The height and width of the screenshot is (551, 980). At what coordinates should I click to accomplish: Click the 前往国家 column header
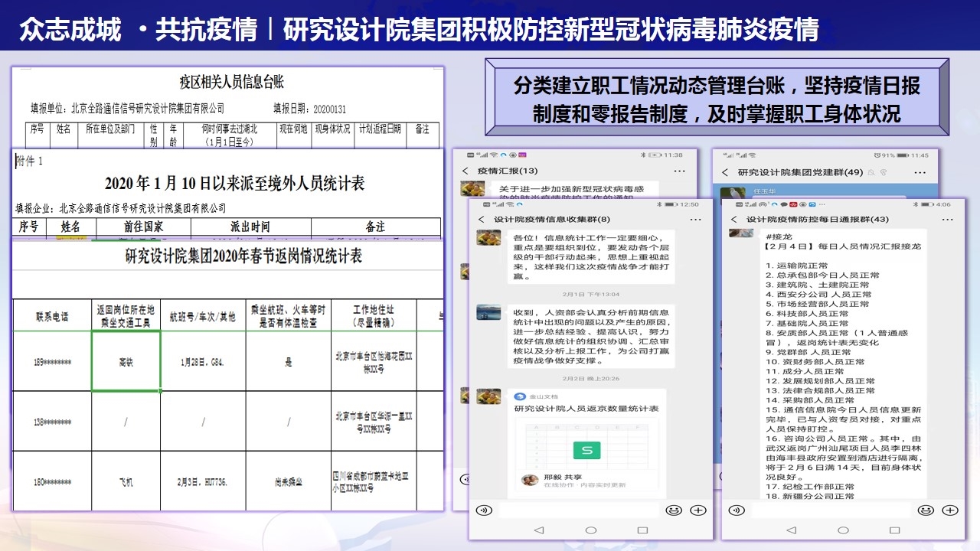click(143, 227)
